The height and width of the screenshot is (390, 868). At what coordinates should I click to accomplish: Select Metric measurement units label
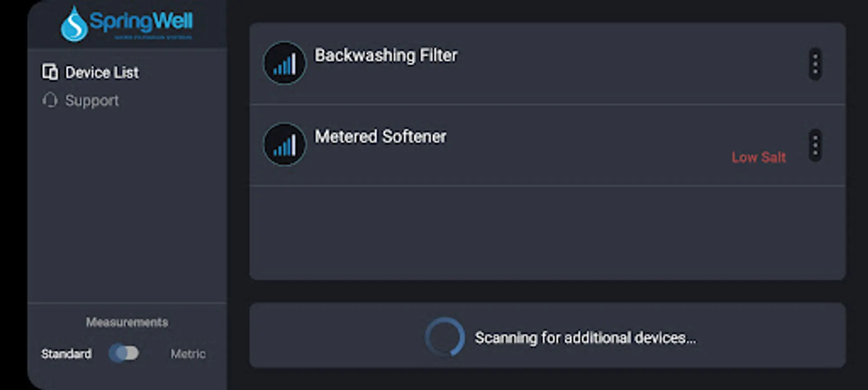[188, 354]
